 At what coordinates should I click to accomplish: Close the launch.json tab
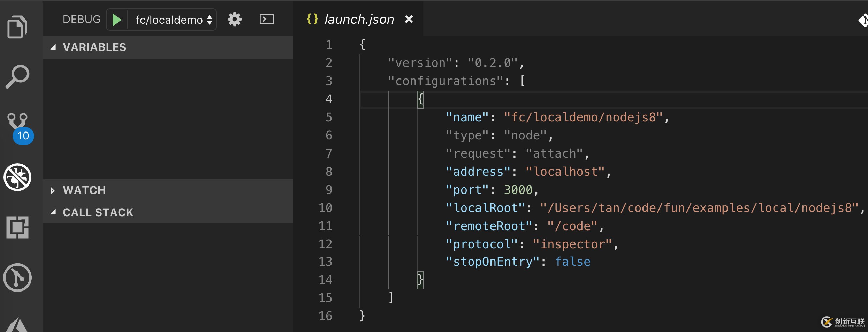pos(409,20)
